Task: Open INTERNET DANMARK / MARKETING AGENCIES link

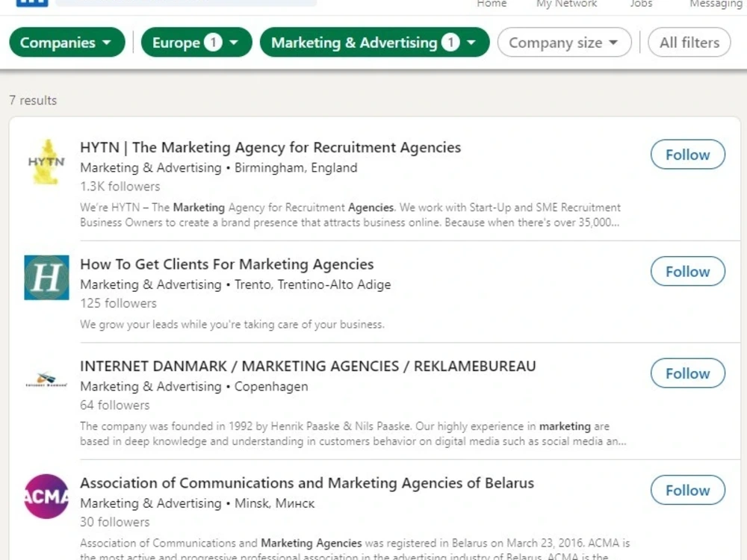Action: point(308,366)
